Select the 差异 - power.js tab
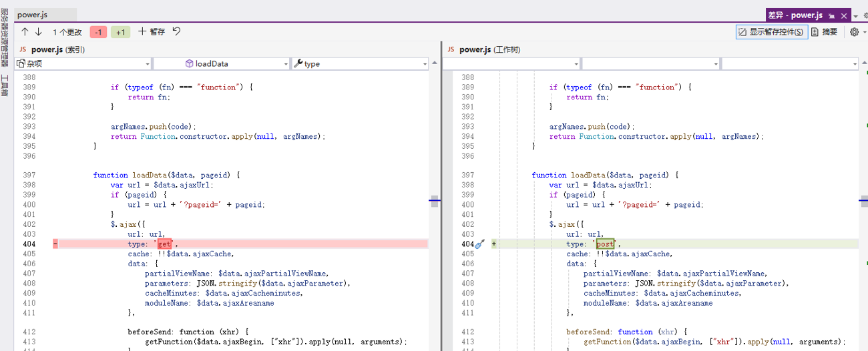The height and width of the screenshot is (351, 868). tap(795, 15)
